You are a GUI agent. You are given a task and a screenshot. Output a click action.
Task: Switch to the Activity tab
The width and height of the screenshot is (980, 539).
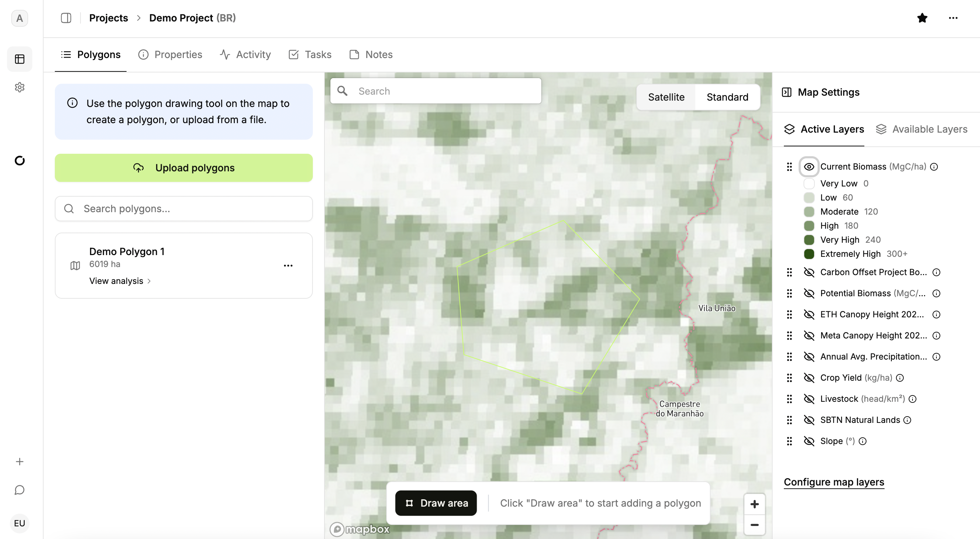(245, 55)
